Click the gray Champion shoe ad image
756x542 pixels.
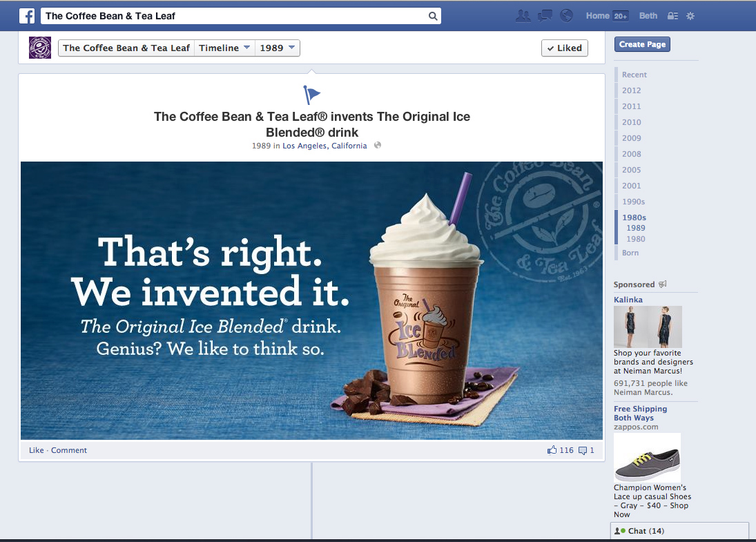tap(647, 457)
